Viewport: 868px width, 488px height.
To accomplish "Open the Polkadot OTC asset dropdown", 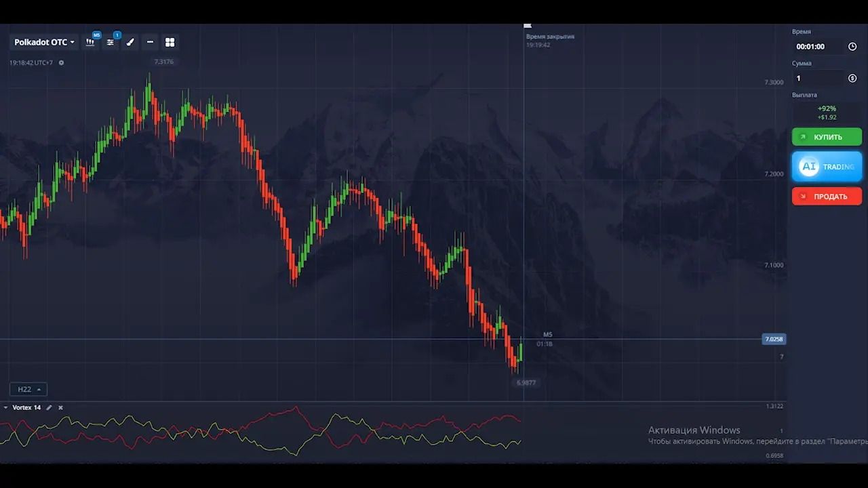I will coord(44,42).
